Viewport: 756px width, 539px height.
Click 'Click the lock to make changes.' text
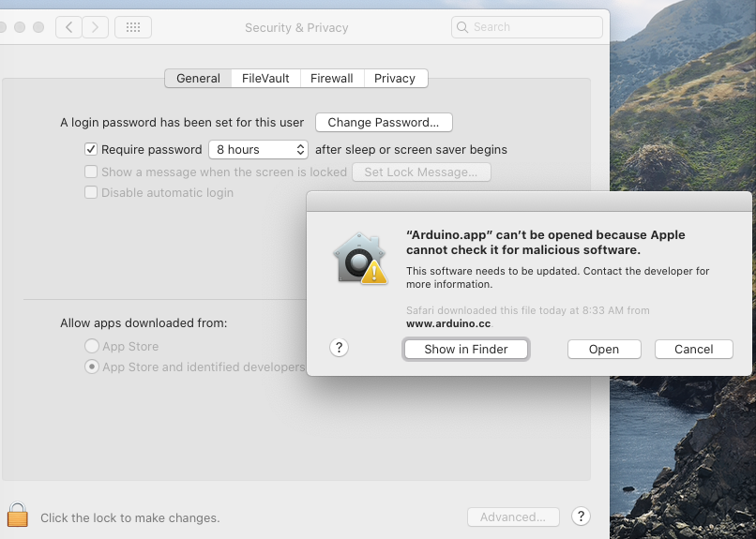point(130,517)
